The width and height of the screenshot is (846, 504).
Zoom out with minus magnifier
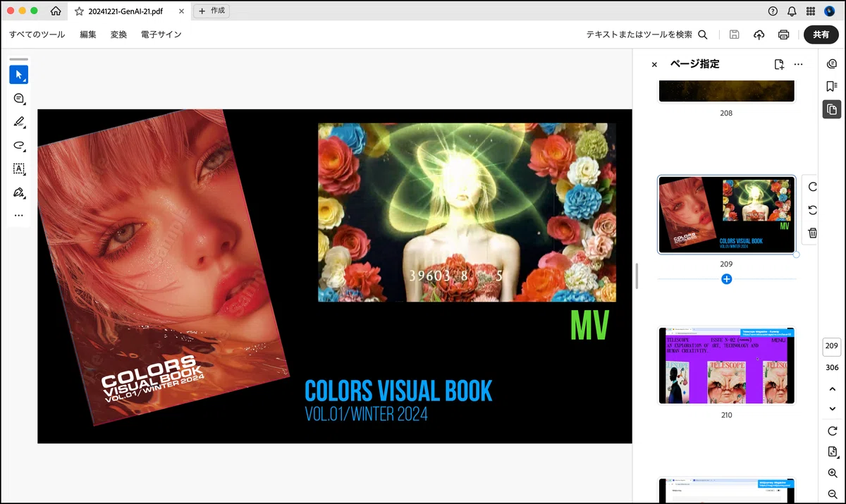(x=832, y=494)
